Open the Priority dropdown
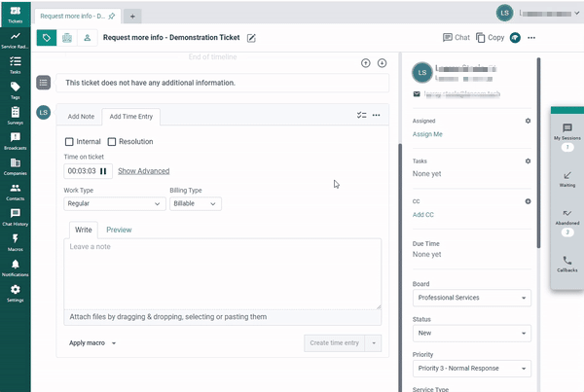584x392 pixels. (x=472, y=369)
